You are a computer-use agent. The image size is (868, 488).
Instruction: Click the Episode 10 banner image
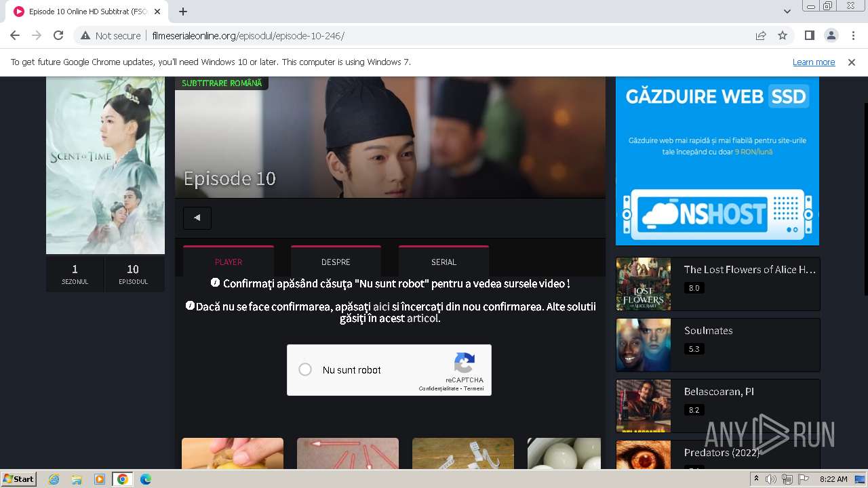390,137
